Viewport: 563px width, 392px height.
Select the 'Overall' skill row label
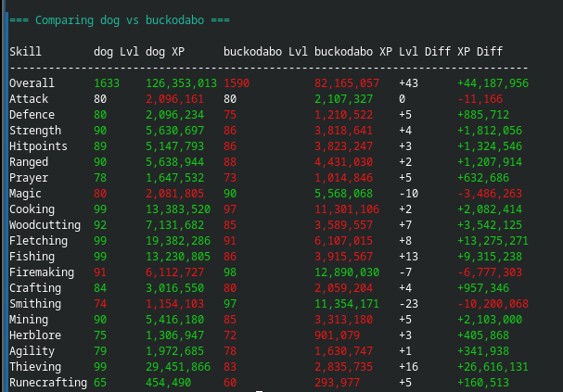coord(32,83)
